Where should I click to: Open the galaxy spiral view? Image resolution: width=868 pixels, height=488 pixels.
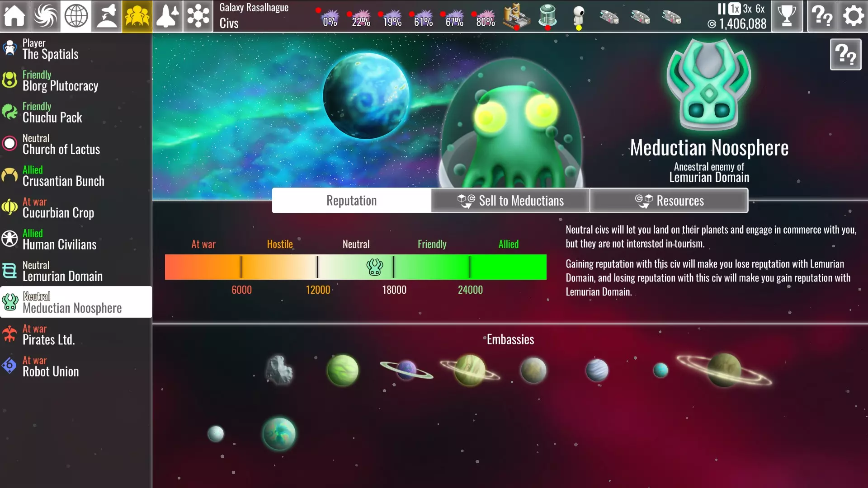pos(45,16)
